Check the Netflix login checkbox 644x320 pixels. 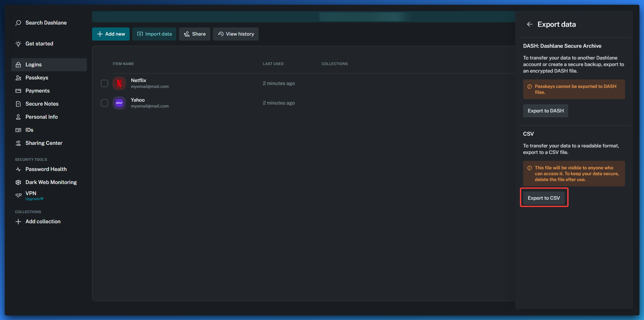click(105, 83)
